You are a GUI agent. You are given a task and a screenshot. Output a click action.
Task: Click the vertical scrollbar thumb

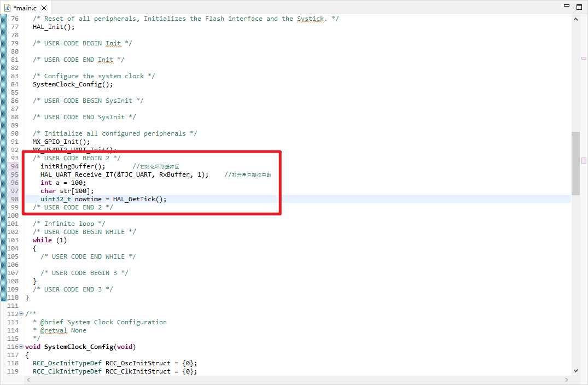(x=575, y=163)
